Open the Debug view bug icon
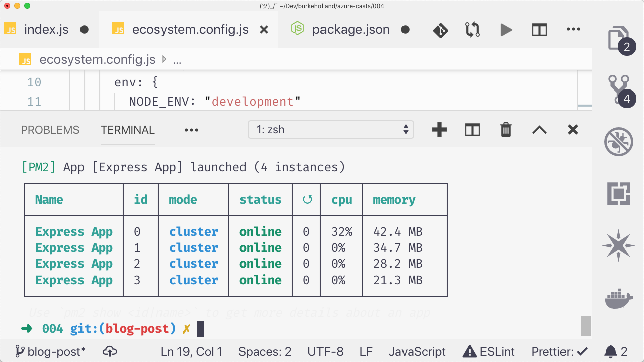 pos(618,142)
